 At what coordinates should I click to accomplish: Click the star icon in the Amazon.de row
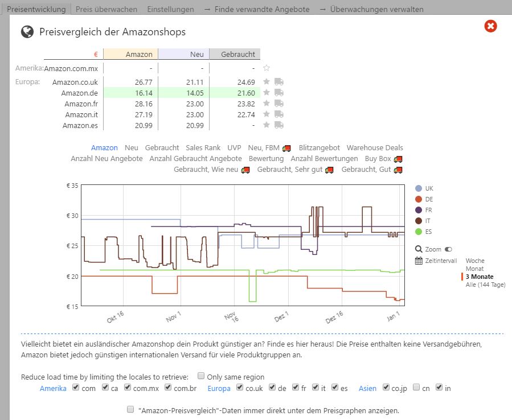coord(267,92)
